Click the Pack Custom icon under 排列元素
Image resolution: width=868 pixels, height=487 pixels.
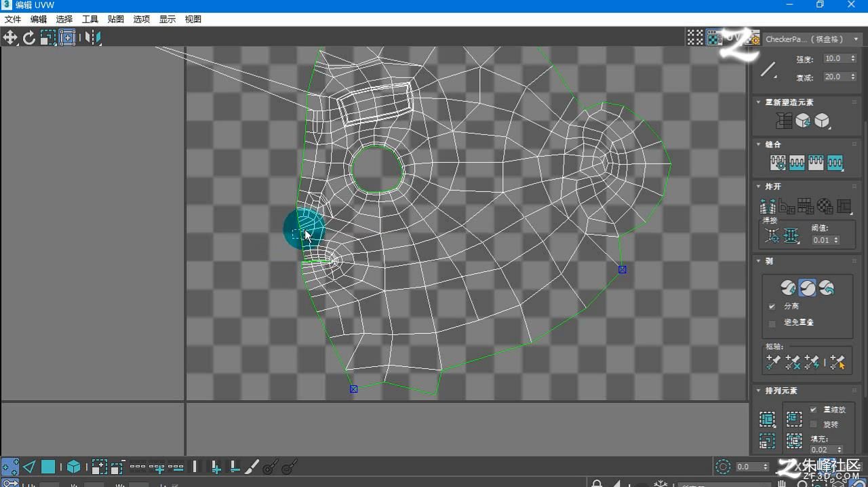(x=767, y=418)
